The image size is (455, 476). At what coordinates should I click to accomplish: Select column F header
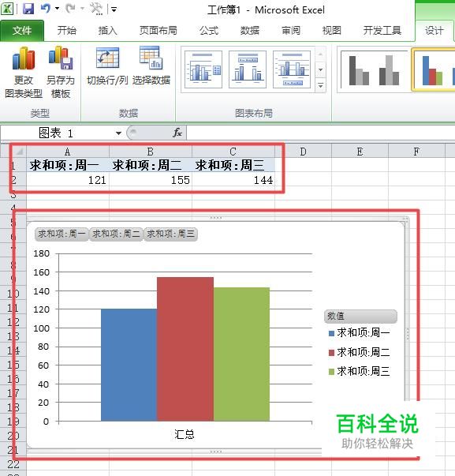[x=416, y=152]
